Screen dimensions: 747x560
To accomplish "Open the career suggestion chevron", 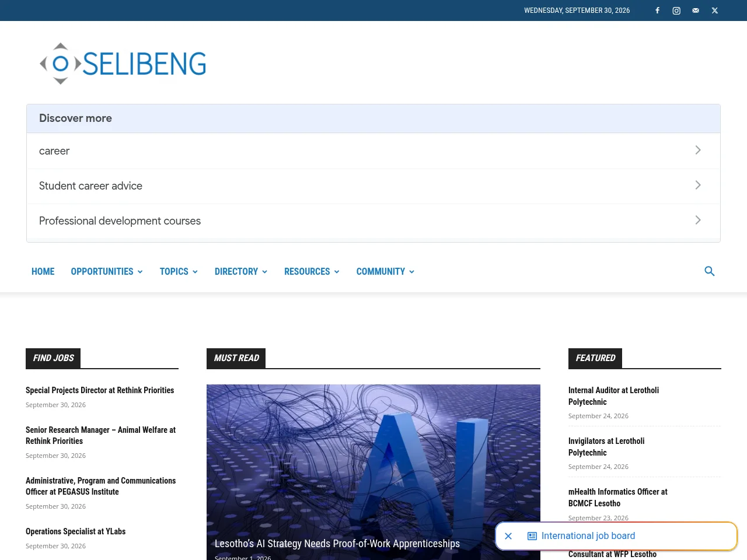I will (x=698, y=150).
